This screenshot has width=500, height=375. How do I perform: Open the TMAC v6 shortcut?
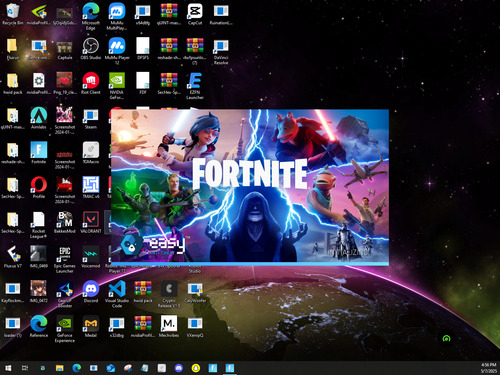[x=91, y=187]
